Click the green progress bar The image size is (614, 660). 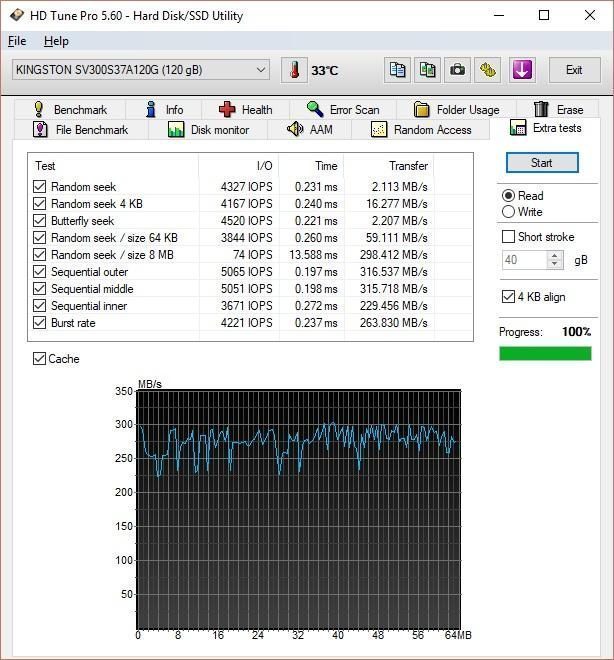click(545, 354)
